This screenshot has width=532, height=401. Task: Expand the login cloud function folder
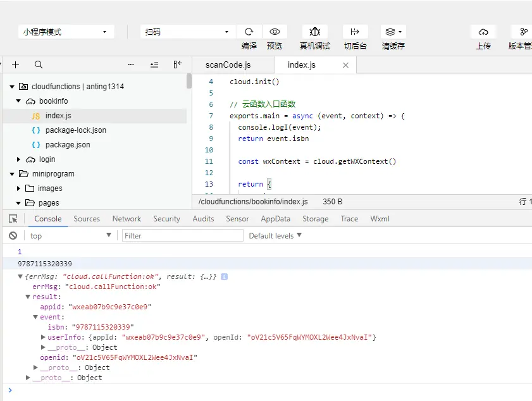coord(18,159)
